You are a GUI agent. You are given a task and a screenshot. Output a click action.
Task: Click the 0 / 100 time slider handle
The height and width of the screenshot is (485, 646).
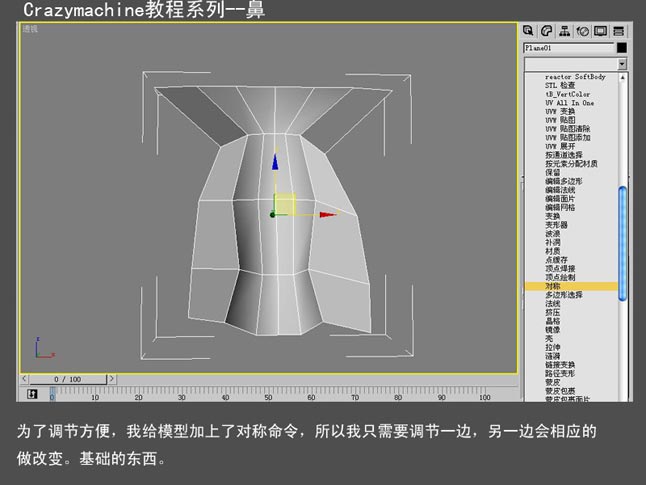[68, 379]
